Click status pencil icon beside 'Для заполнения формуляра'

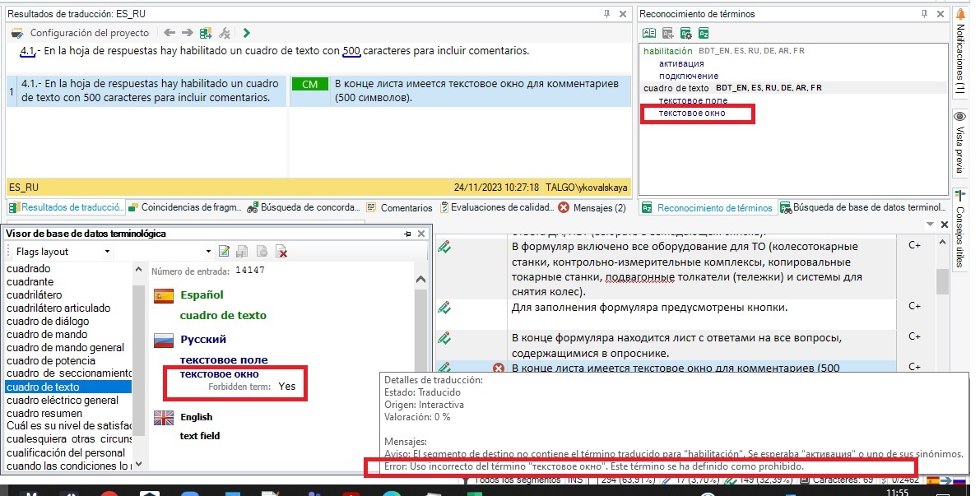pos(444,308)
